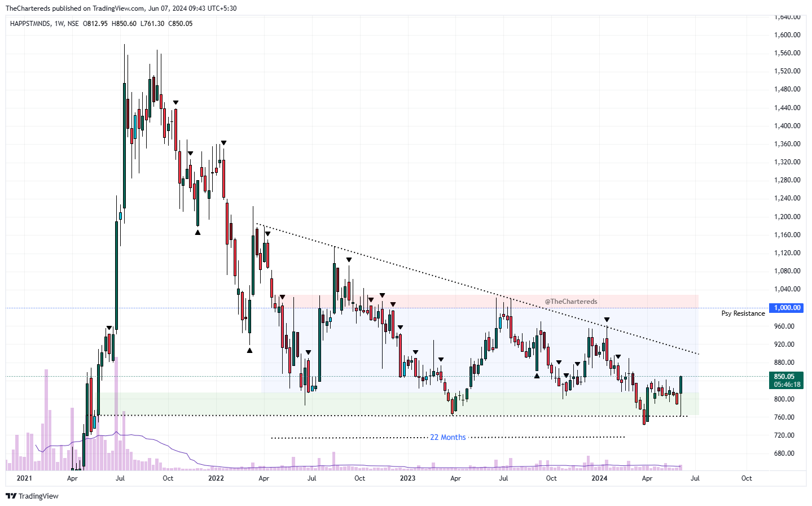Click the TradingView logo icon

click(11, 496)
